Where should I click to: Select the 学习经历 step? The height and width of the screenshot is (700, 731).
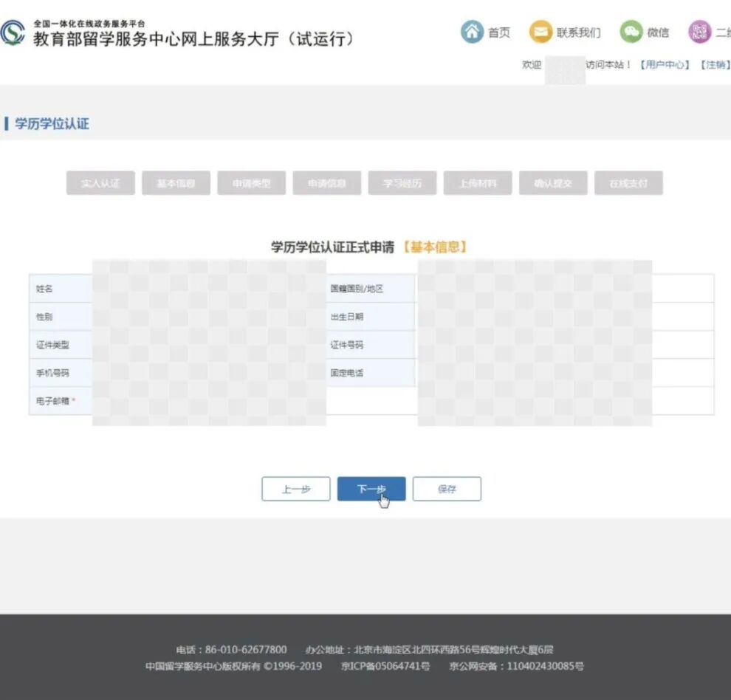402,182
